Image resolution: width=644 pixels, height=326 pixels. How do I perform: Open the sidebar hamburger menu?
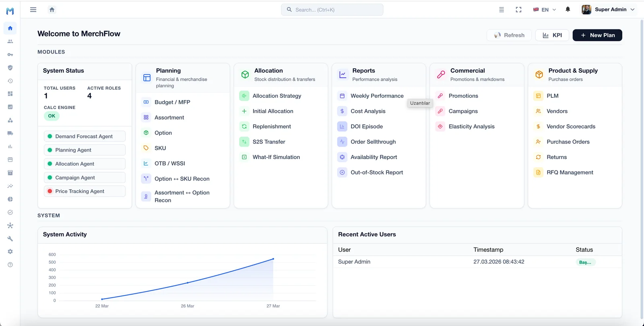(33, 10)
